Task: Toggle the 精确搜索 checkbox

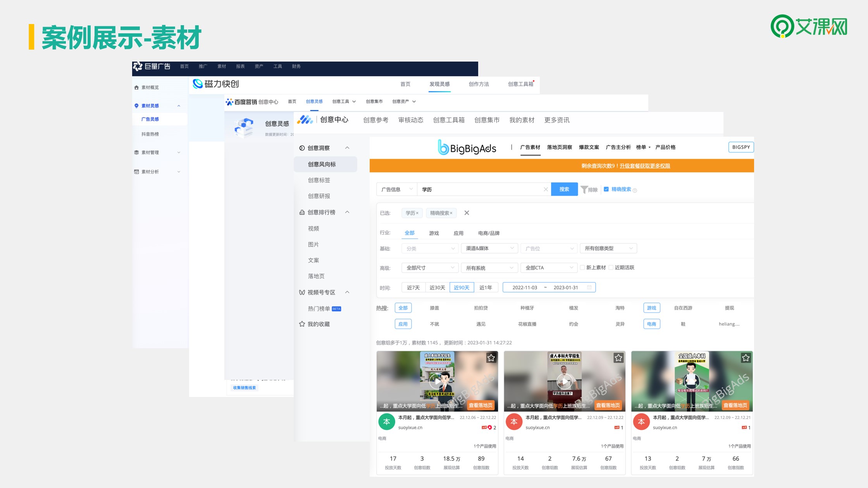Action: pos(606,189)
